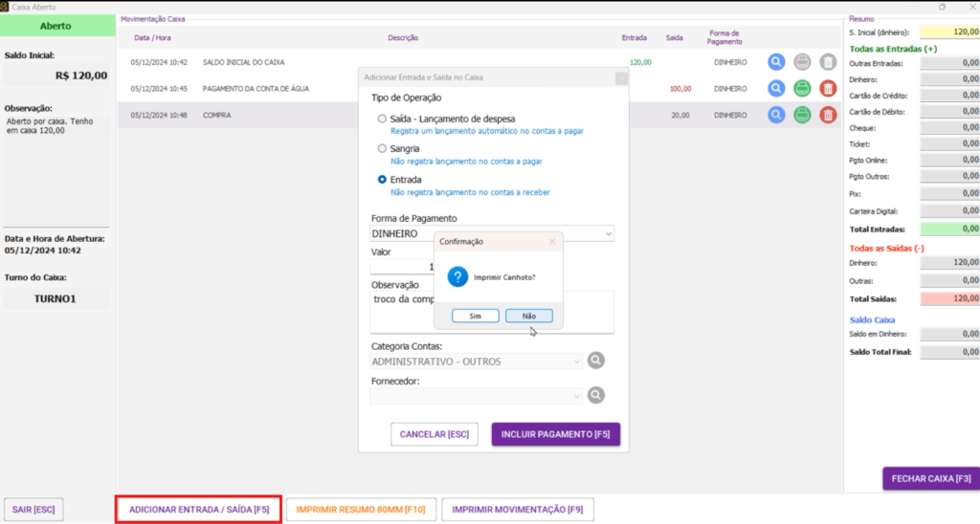Click red trash icon on COMPRA row
The height and width of the screenshot is (524, 980).
[828, 115]
